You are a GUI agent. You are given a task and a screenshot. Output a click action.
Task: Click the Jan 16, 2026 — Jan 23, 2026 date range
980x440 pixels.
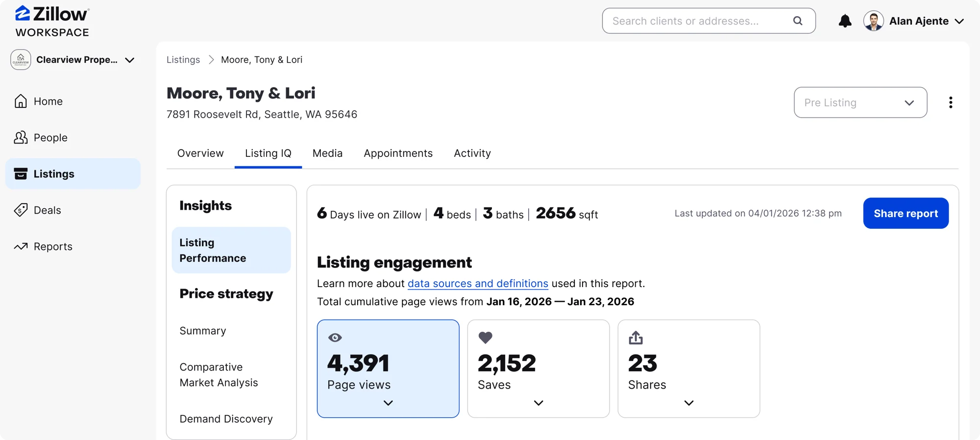click(x=560, y=301)
